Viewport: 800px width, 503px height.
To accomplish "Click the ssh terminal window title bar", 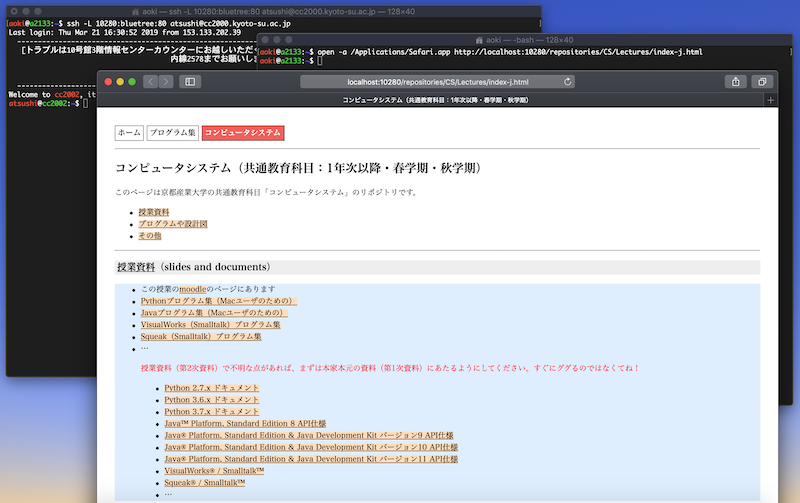I will tap(273, 11).
